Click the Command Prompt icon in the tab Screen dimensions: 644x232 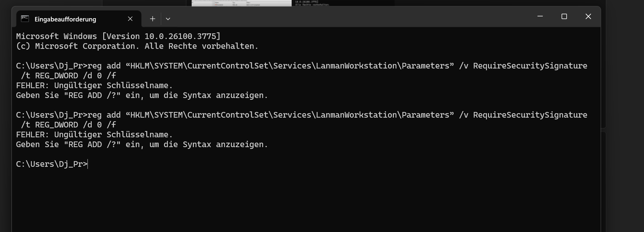pyautogui.click(x=25, y=19)
